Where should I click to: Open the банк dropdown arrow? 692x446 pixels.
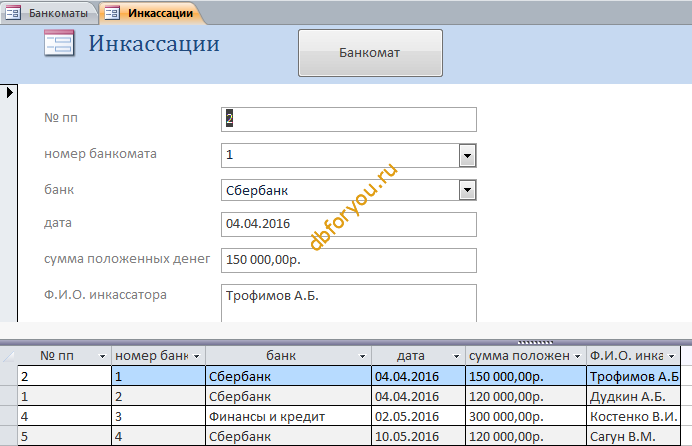point(467,191)
